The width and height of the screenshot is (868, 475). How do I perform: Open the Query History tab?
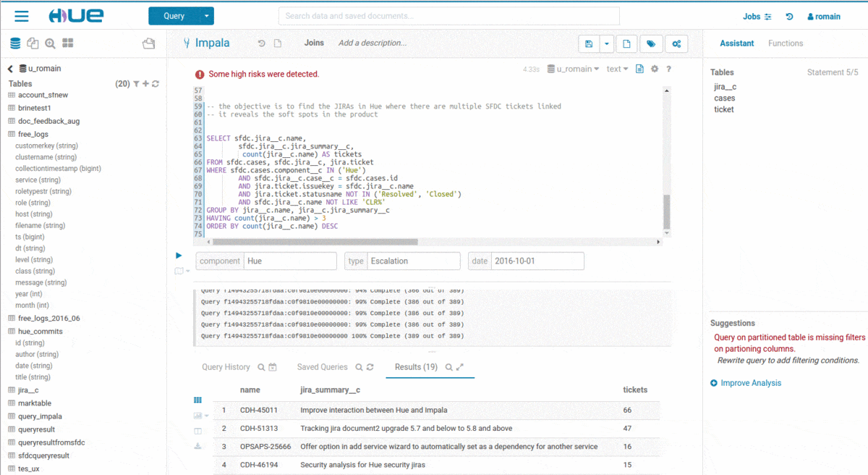[x=226, y=367]
